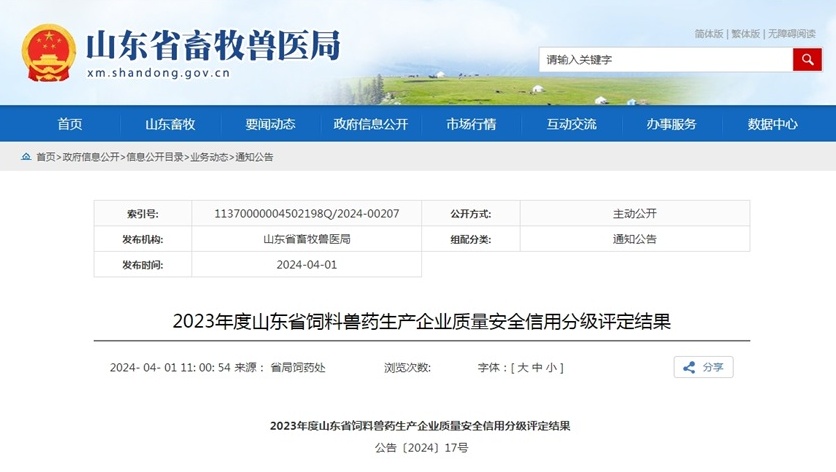Viewport: 836px width, 472px height.
Task: Click the national emblem logo
Action: [49, 51]
